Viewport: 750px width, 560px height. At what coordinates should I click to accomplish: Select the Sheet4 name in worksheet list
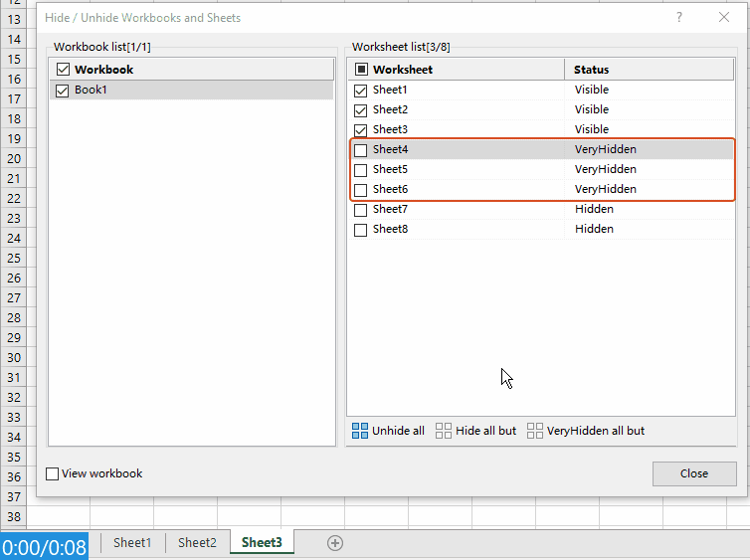click(390, 149)
